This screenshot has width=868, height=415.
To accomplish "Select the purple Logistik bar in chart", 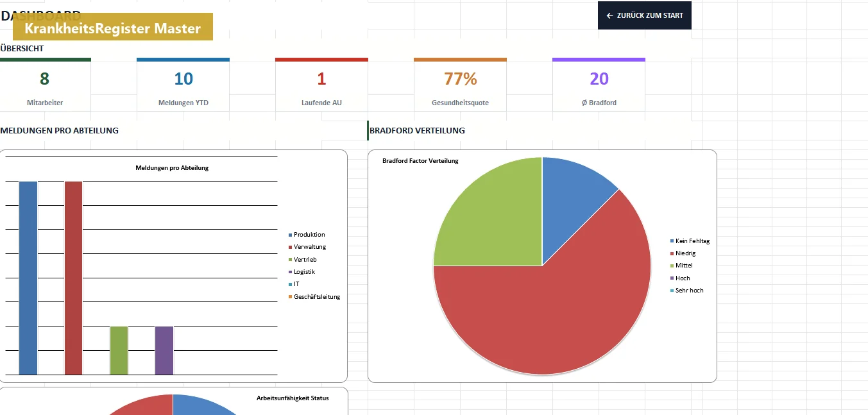I will (164, 350).
